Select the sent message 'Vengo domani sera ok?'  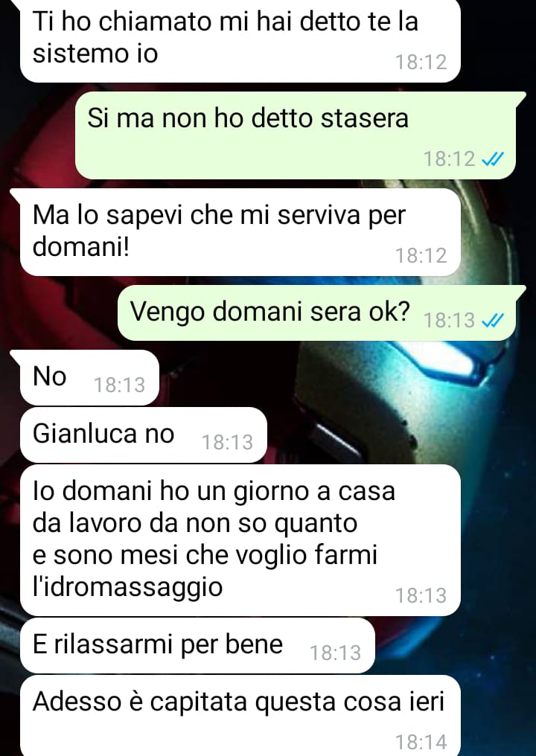tap(317, 313)
